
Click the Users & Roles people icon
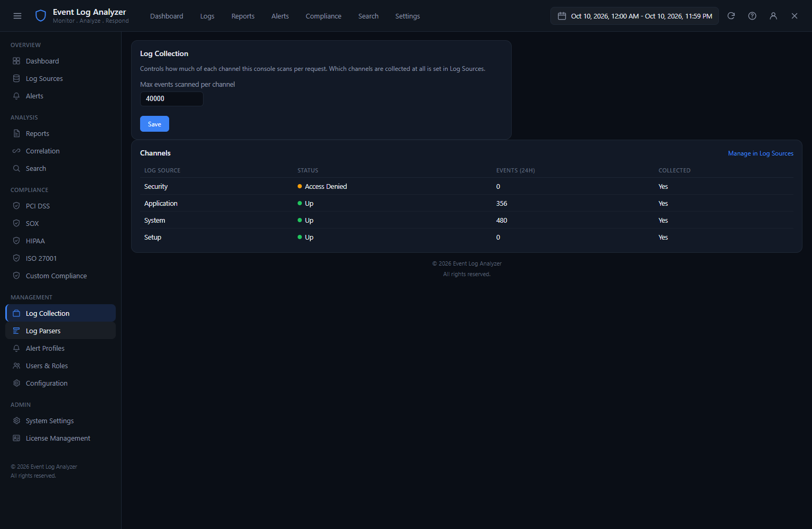tap(16, 366)
